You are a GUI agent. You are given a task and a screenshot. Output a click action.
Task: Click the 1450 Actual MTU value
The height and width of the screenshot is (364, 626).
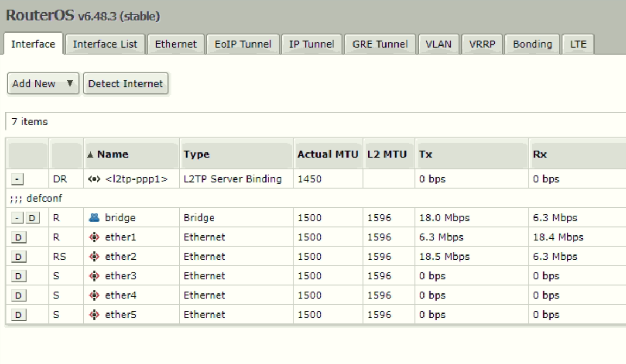[x=309, y=179]
